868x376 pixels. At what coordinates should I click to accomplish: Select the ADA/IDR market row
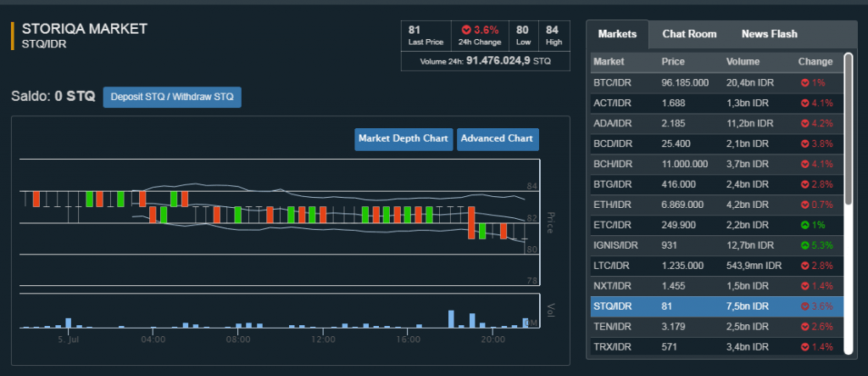717,123
